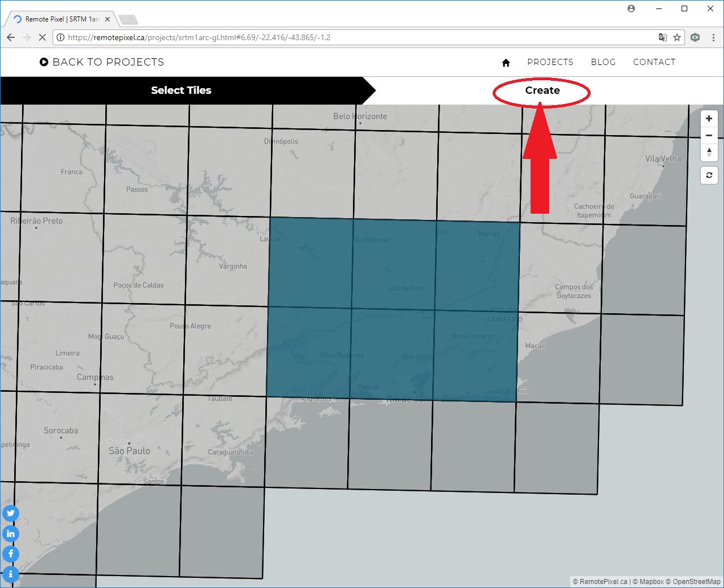Open the Facebook share icon
The height and width of the screenshot is (588, 724).
(11, 554)
